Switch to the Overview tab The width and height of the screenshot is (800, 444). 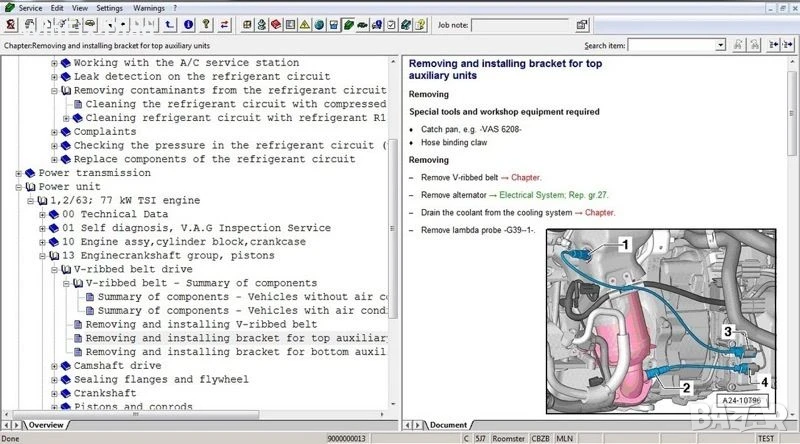(45, 425)
